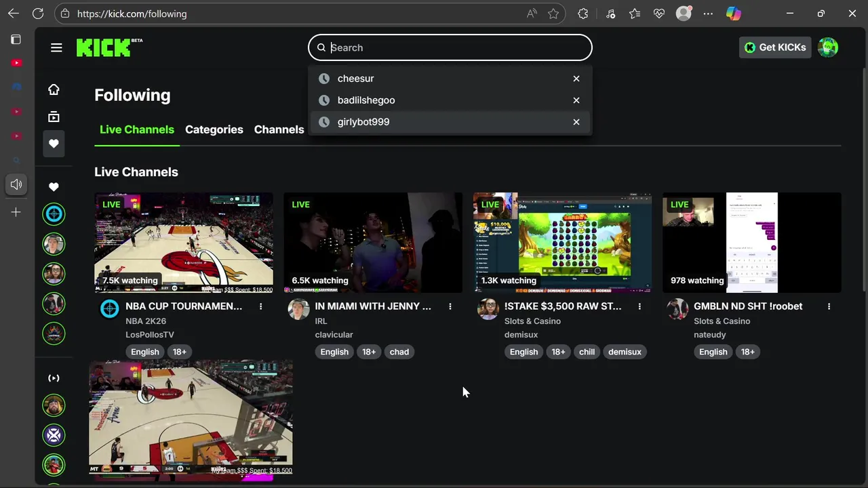Click the Get KICKs button
868x488 pixels.
point(775,47)
